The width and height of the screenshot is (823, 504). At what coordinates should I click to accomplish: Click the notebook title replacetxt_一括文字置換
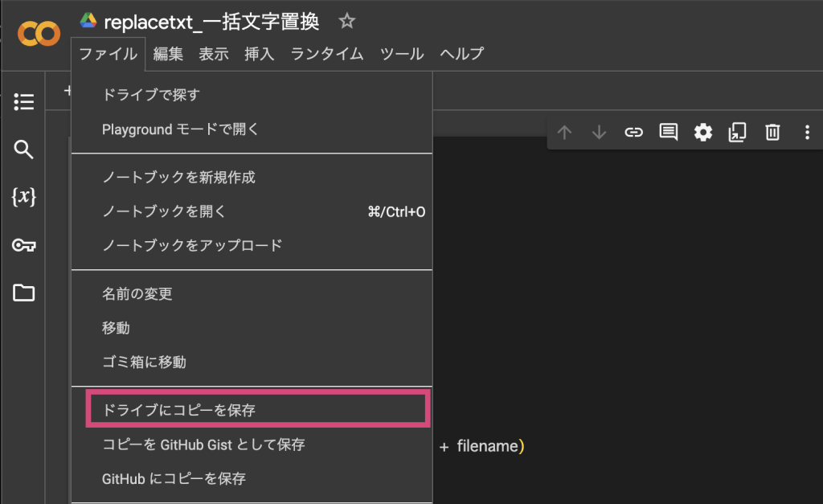tap(211, 22)
